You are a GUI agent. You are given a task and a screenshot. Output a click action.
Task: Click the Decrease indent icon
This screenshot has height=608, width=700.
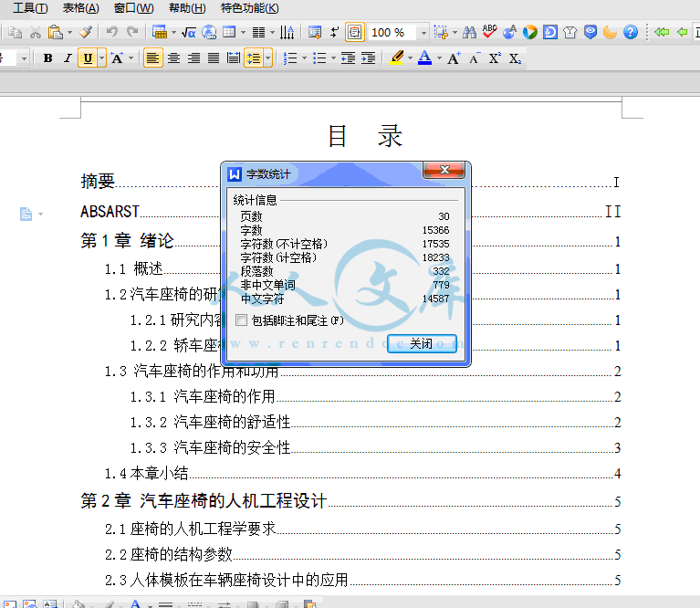349,58
